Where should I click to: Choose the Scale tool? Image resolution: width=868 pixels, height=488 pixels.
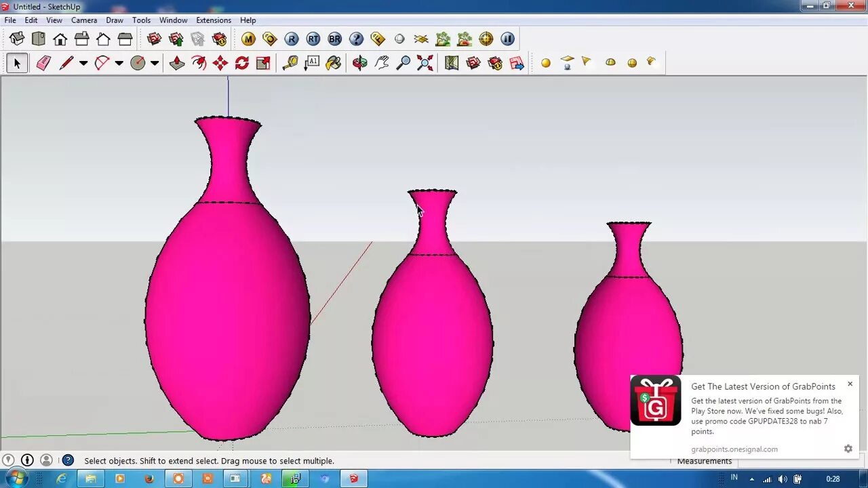pos(263,63)
